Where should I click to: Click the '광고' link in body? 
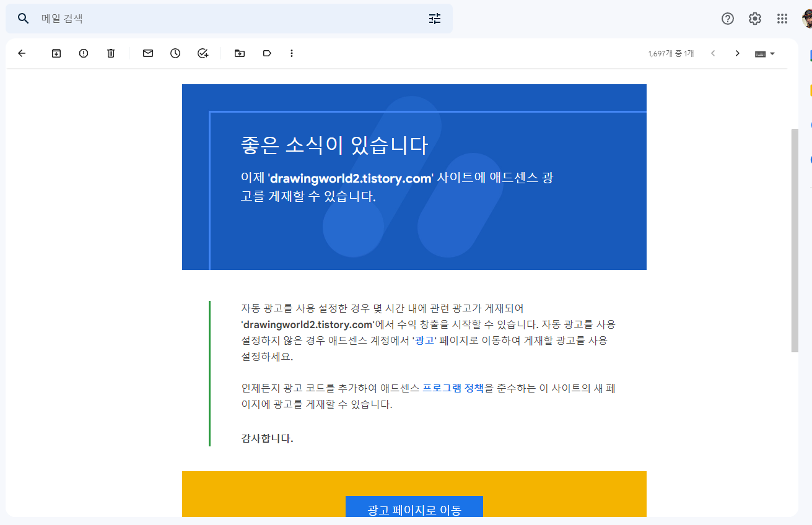pos(424,341)
